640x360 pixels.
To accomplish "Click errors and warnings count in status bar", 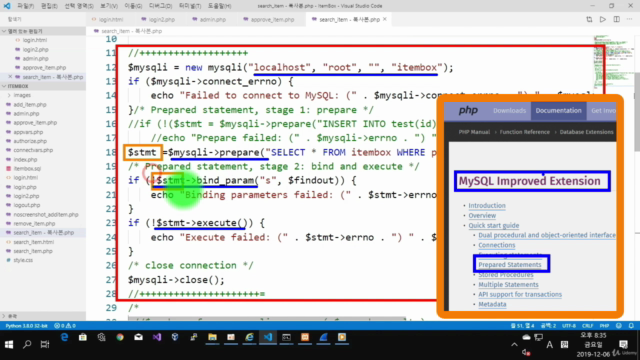I will pyautogui.click(x=65, y=326).
